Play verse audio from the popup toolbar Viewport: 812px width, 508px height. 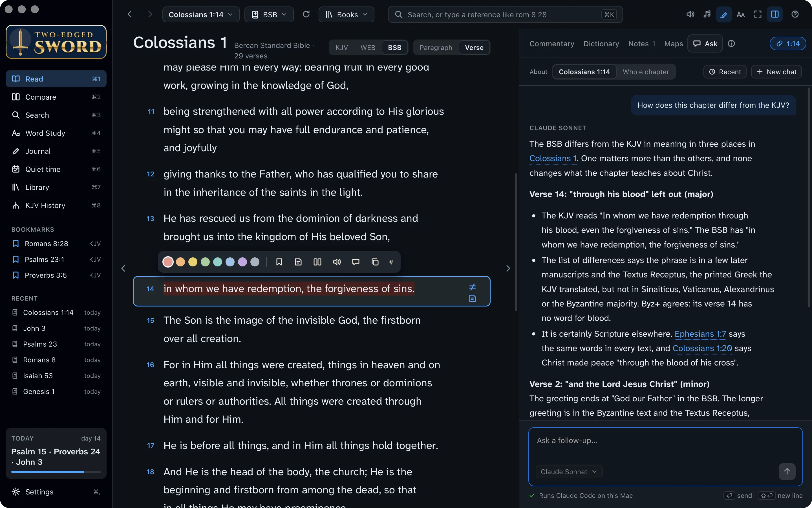[x=337, y=262]
